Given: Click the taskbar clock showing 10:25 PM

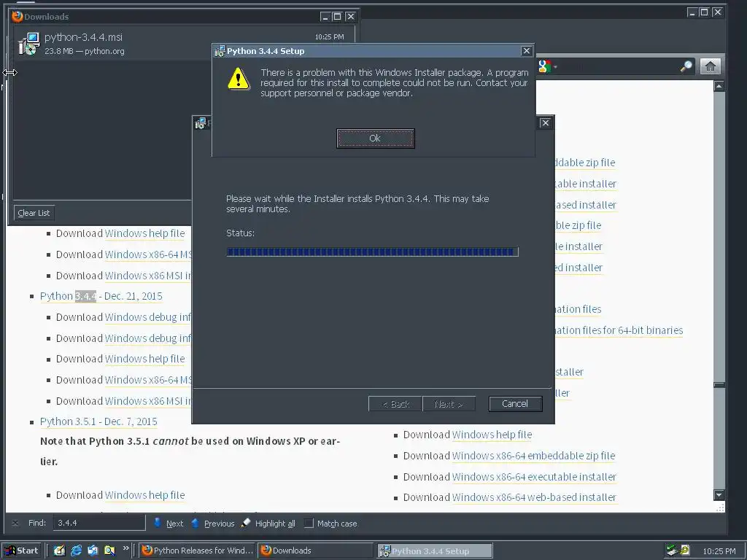Looking at the screenshot, I should 719,551.
